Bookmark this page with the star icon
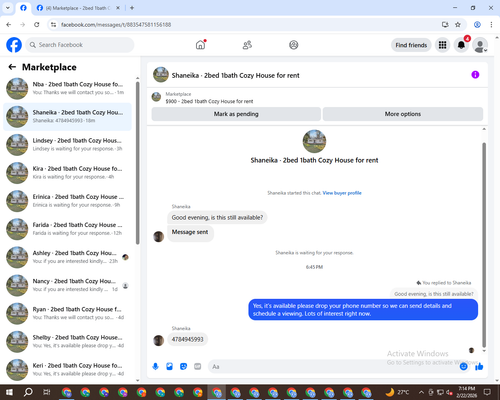The height and width of the screenshot is (400, 500). pos(458,25)
